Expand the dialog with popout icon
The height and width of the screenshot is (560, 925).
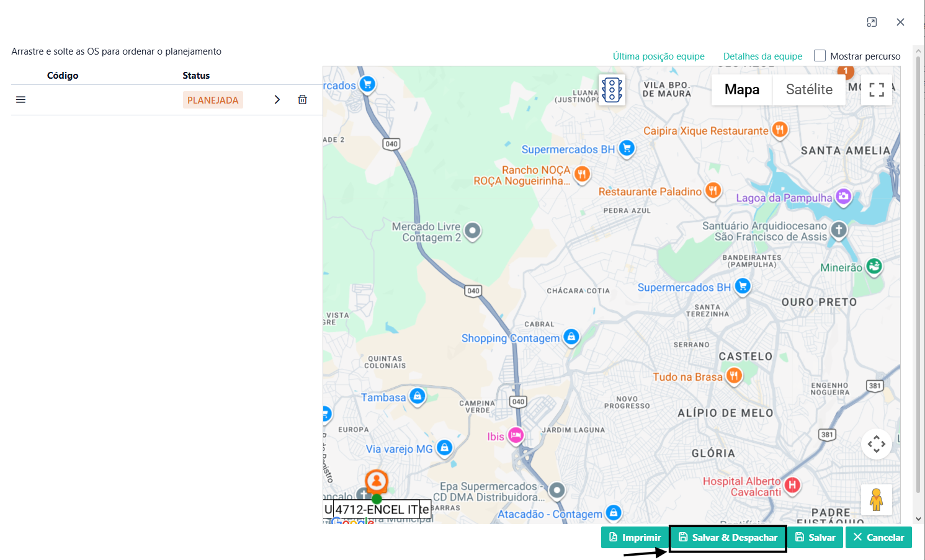(x=872, y=22)
